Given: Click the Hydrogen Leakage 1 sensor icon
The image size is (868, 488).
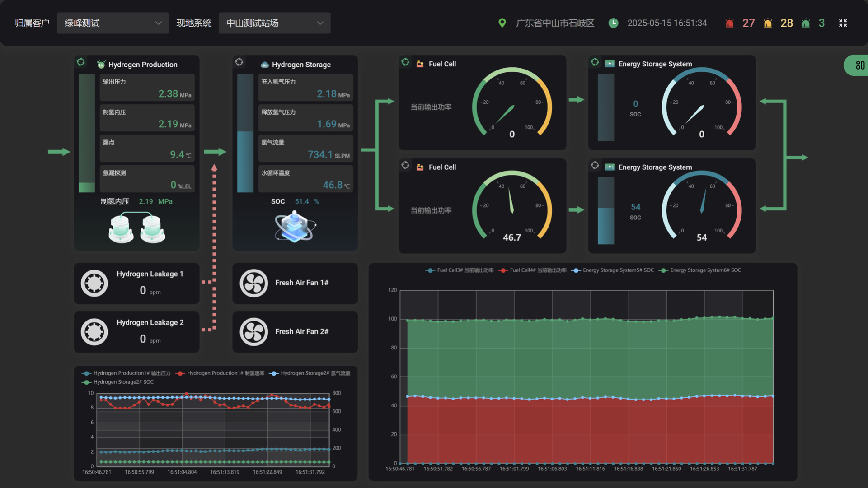Looking at the screenshot, I should 94,283.
